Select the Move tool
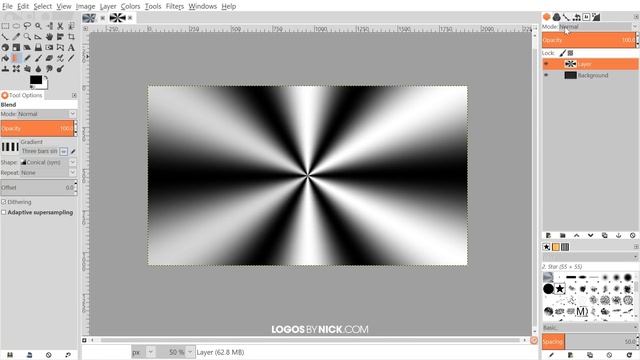Viewport: 640px width, 360px height. (49, 37)
